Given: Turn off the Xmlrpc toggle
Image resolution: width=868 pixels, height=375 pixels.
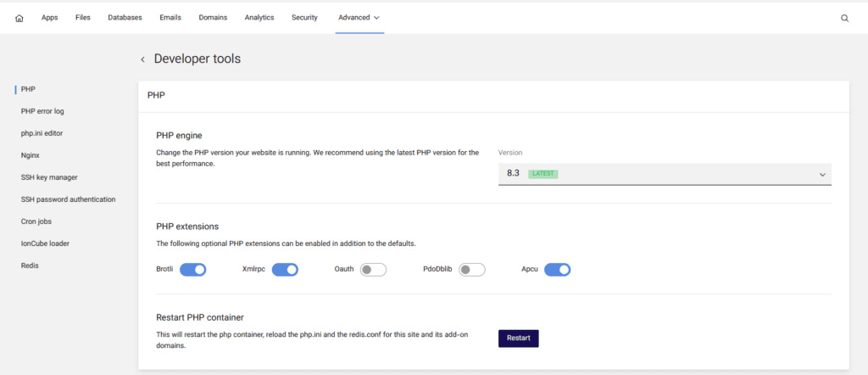Looking at the screenshot, I should point(285,270).
